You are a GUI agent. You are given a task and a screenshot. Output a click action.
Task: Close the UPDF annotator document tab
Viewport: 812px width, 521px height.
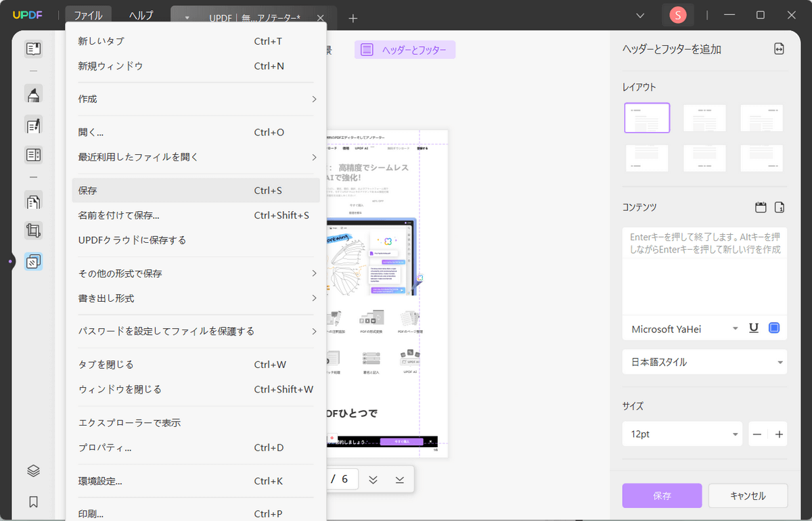tap(320, 18)
